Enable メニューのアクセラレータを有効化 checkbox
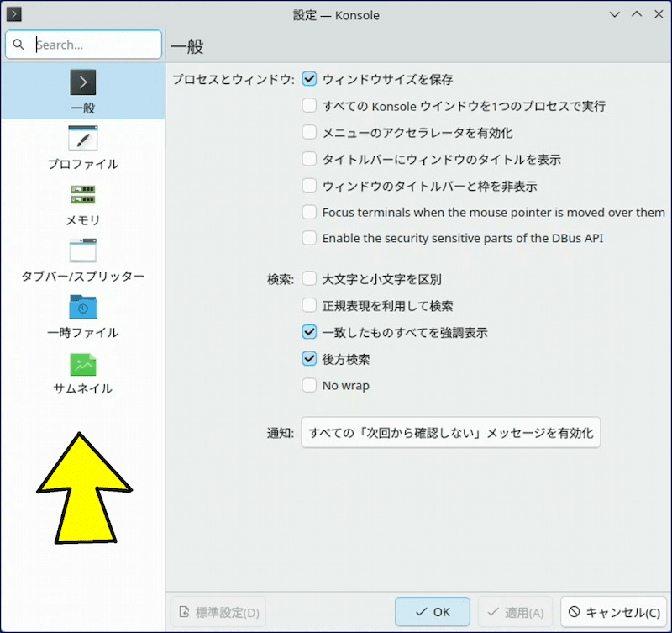The width and height of the screenshot is (672, 633). coord(309,133)
